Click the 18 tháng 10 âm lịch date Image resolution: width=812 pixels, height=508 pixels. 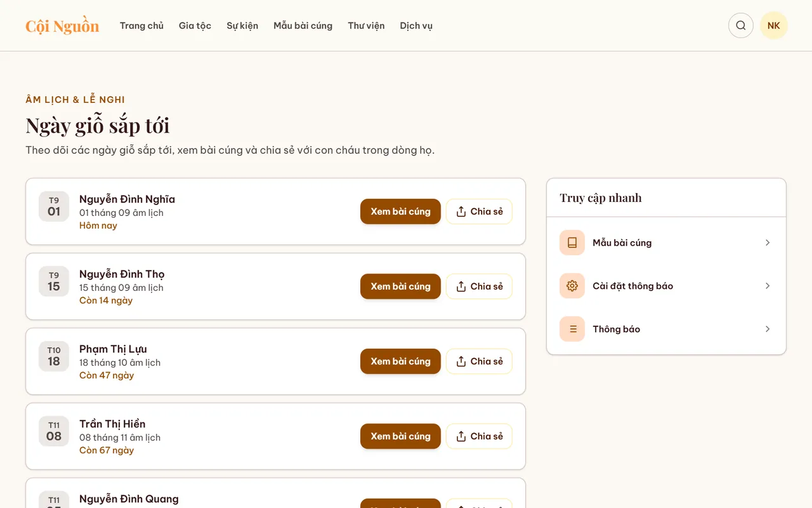coord(120,363)
